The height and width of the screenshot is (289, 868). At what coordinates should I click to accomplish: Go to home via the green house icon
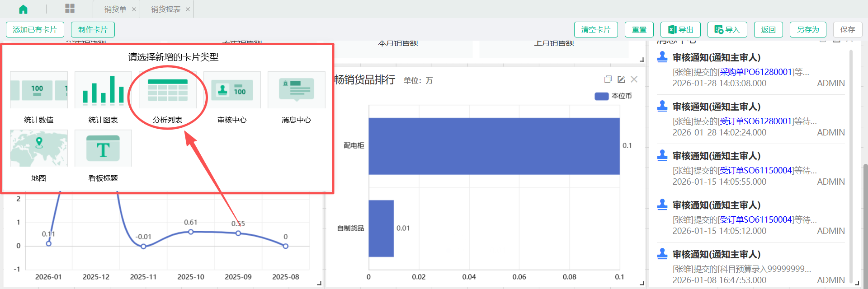(x=23, y=9)
